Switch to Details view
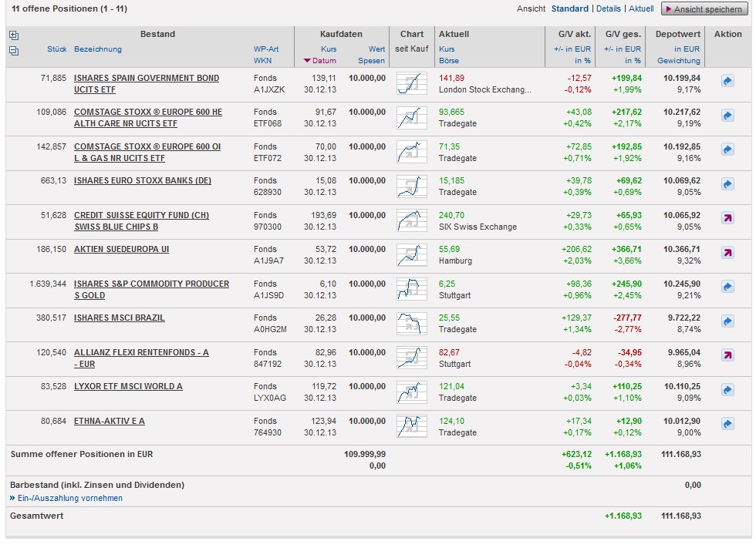The height and width of the screenshot is (548, 756). (608, 9)
